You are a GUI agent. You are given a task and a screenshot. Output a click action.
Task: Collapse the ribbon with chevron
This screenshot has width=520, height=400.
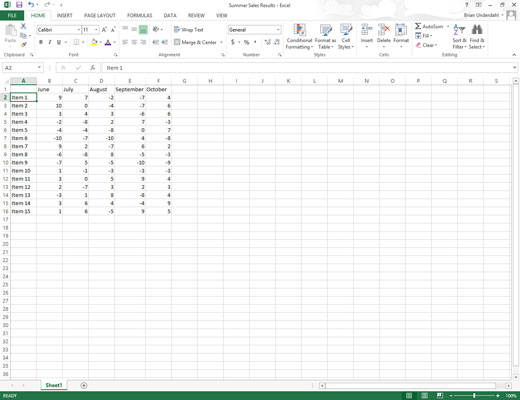click(x=514, y=55)
